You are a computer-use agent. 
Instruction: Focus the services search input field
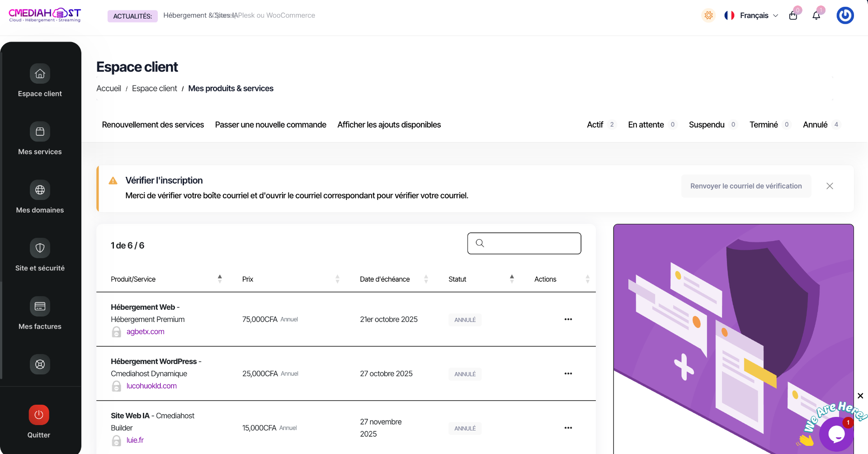pos(524,243)
